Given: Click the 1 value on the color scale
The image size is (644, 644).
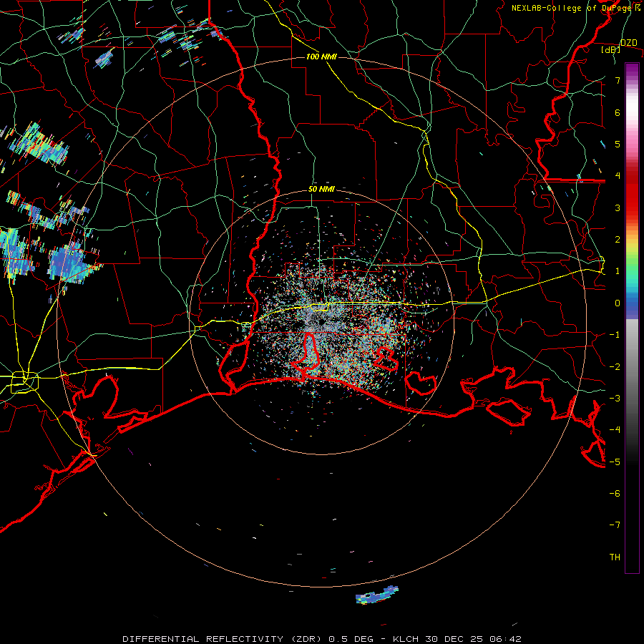Looking at the screenshot, I should 618,271.
